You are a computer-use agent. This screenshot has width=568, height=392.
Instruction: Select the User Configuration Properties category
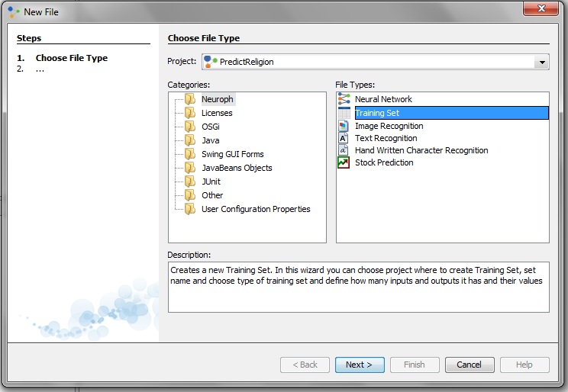coord(256,209)
